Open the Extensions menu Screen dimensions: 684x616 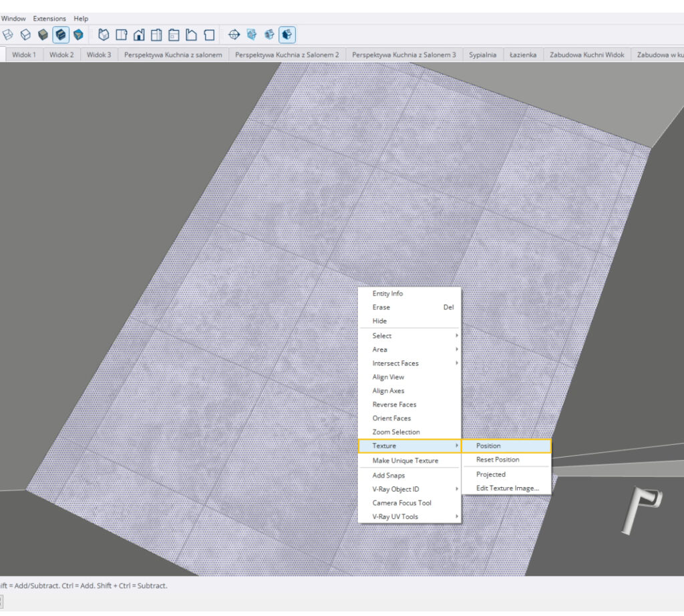click(x=49, y=19)
